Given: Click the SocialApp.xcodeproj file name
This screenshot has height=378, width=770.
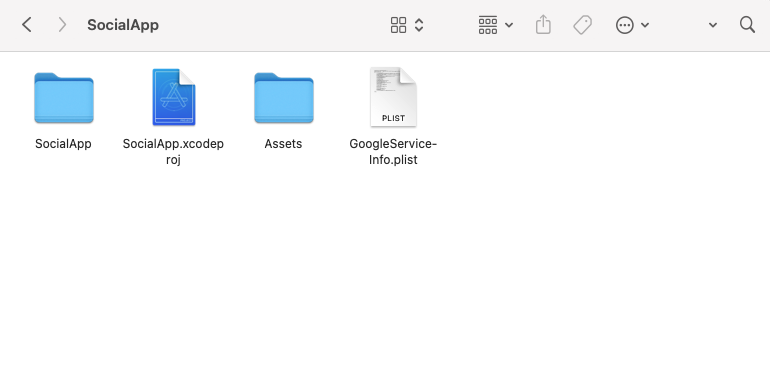Looking at the screenshot, I should tap(173, 152).
